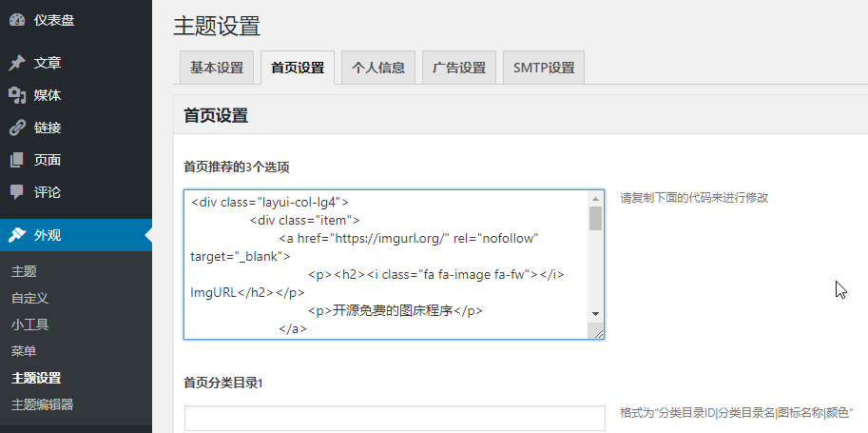Screen dimensions: 868x433
Task: Click the 首页分类目录1 input field
Action: coord(394,418)
